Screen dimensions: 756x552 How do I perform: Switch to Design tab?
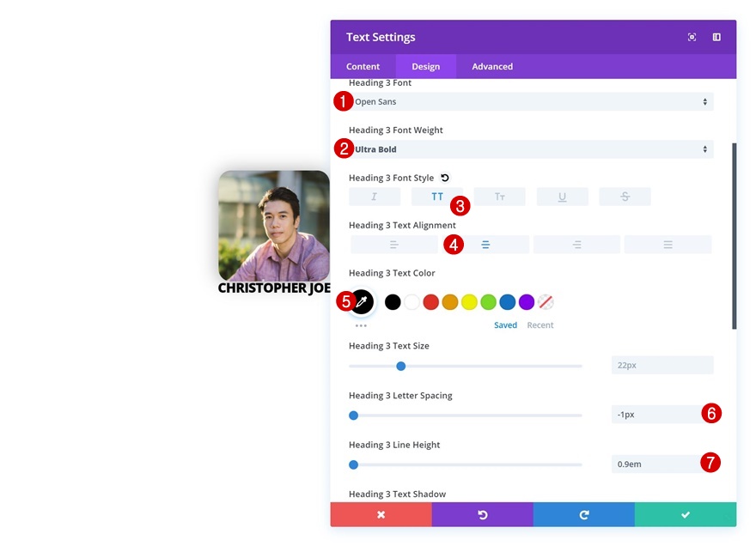pyautogui.click(x=426, y=66)
